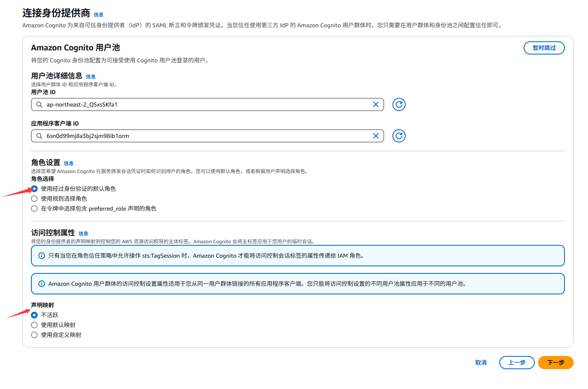Open 信息 link beside 连接身份提供商
588x389 pixels.
[99, 15]
